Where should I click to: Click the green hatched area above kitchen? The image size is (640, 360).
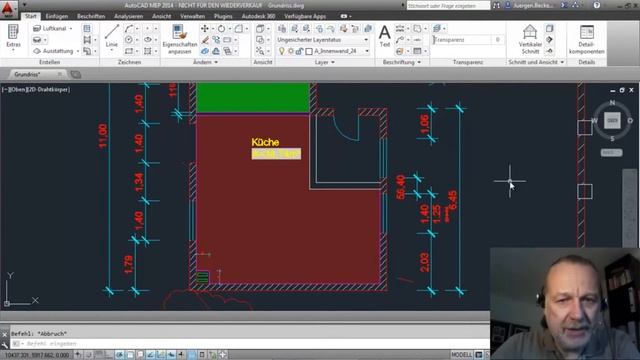pyautogui.click(x=253, y=98)
